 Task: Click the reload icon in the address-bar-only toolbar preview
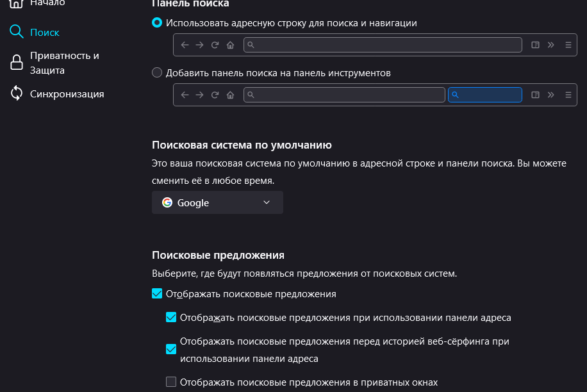pos(215,45)
